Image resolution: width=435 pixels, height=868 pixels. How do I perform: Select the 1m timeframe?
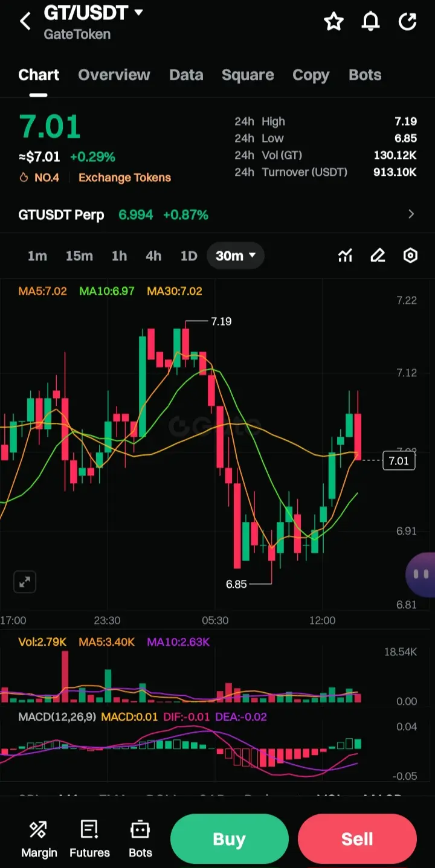click(37, 256)
